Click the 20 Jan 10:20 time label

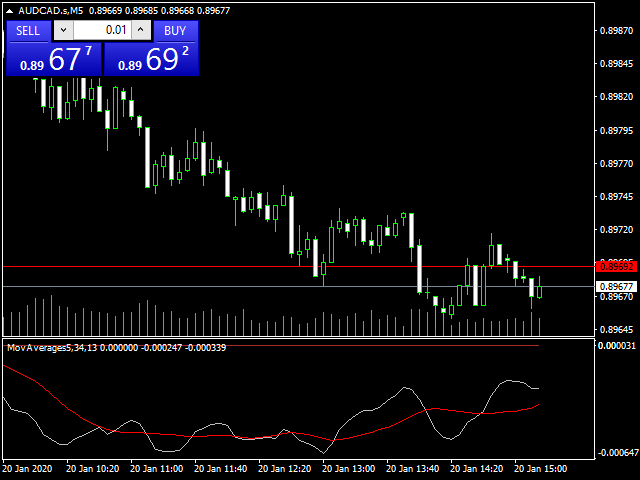click(x=93, y=469)
